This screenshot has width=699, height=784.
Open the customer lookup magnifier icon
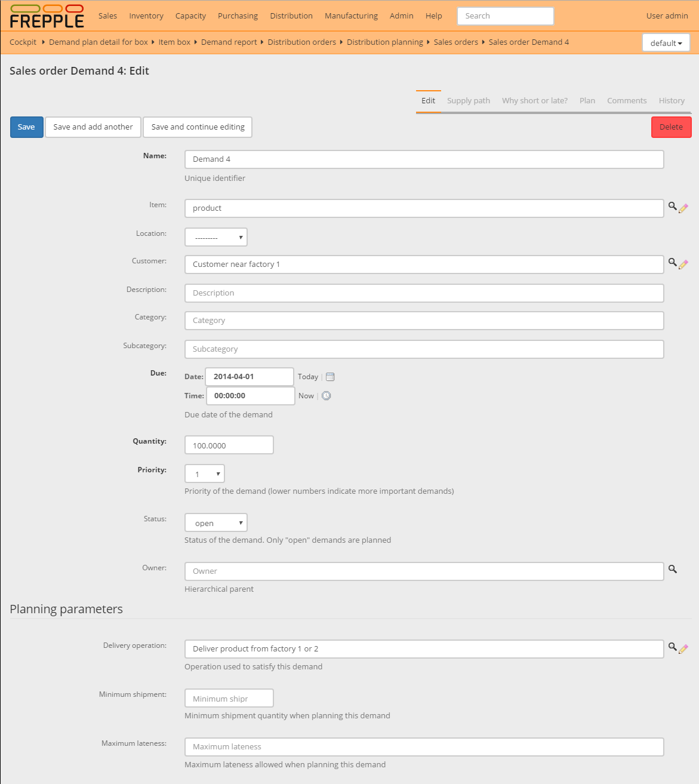tap(673, 263)
